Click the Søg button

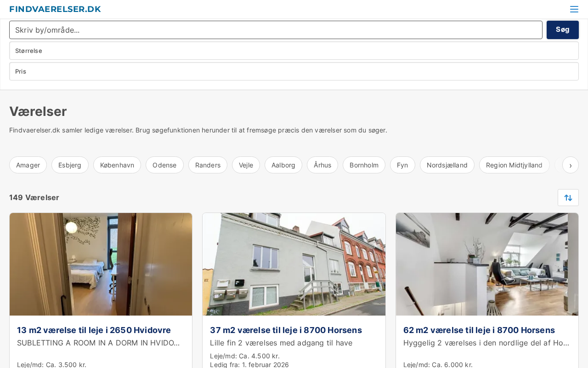tap(562, 30)
